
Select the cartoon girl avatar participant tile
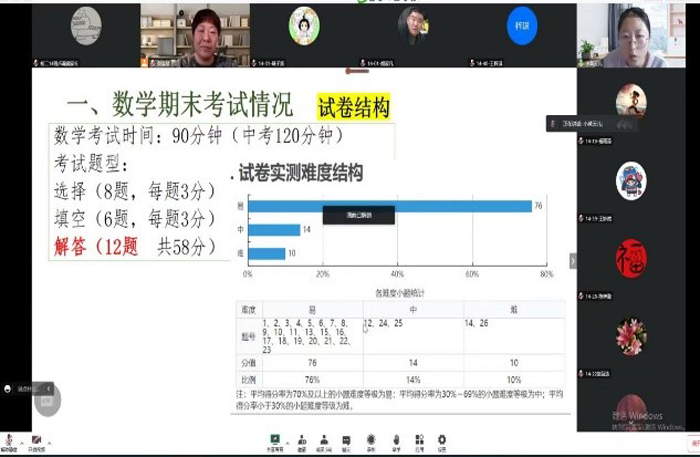304,35
